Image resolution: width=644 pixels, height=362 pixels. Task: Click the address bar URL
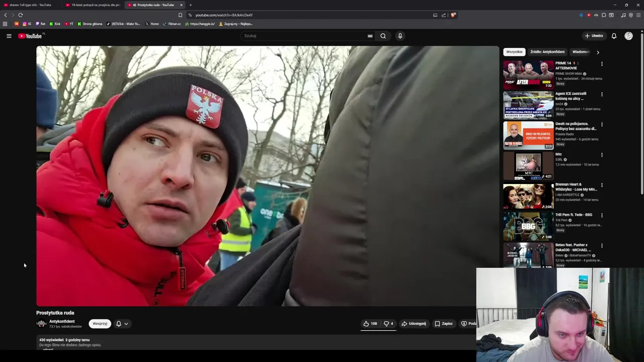pyautogui.click(x=224, y=15)
